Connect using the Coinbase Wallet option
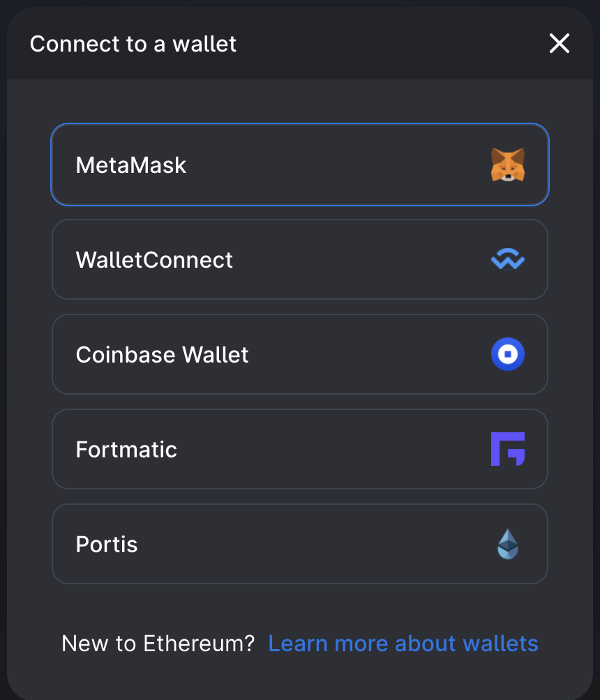Image resolution: width=600 pixels, height=700 pixels. click(300, 354)
